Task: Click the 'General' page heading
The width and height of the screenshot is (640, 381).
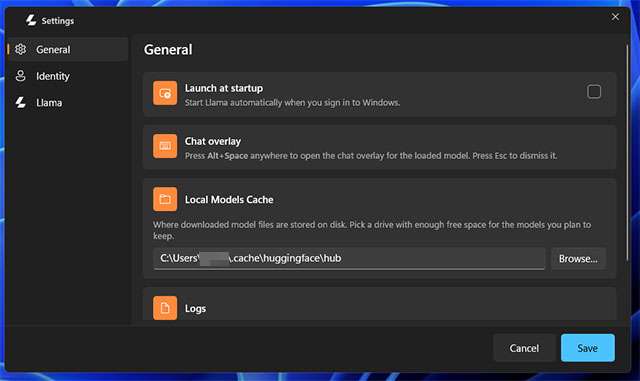Action: click(x=168, y=49)
